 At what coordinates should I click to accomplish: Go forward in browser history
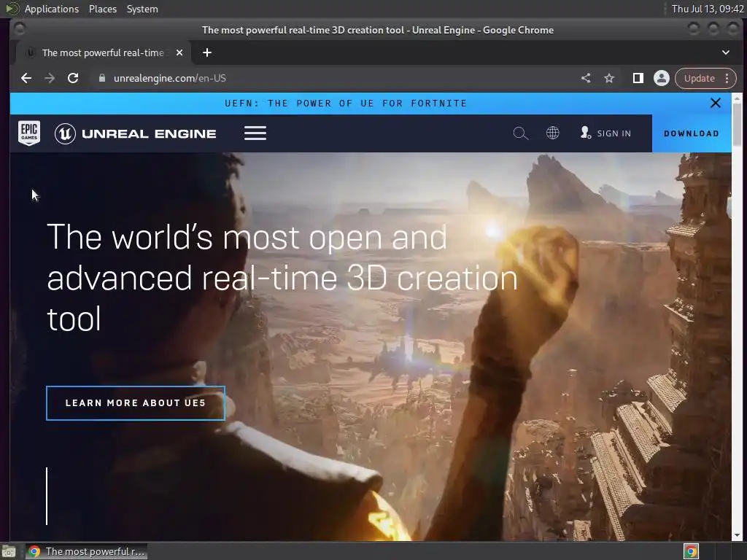click(x=50, y=78)
